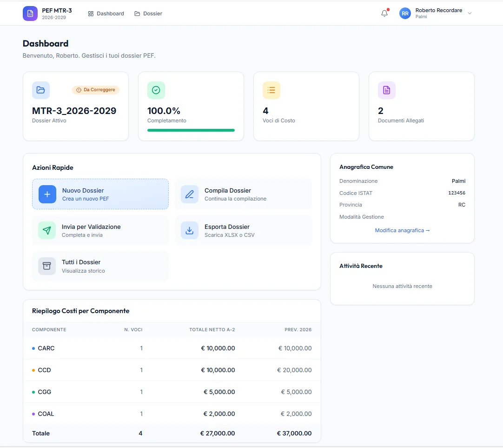The height and width of the screenshot is (448, 503).
Task: Click the Prev. 2026 column header
Action: pyautogui.click(x=298, y=329)
